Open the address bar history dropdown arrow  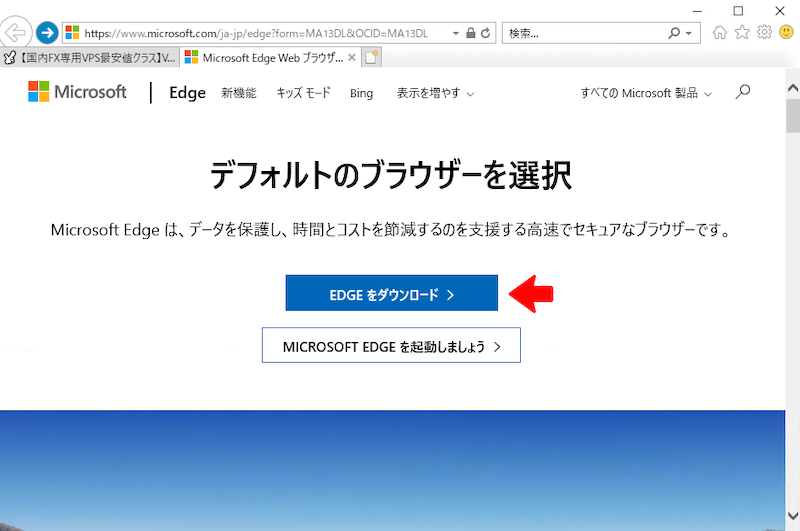tap(456, 33)
